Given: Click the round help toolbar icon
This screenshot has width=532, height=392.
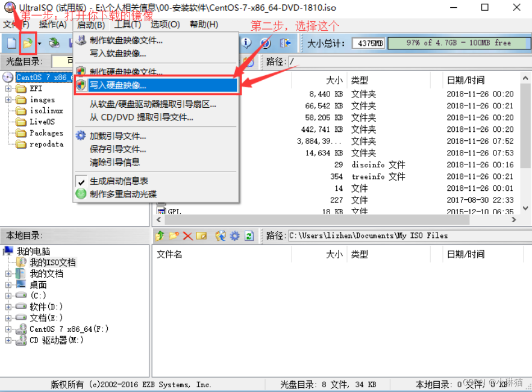Looking at the screenshot, I should (x=265, y=43).
